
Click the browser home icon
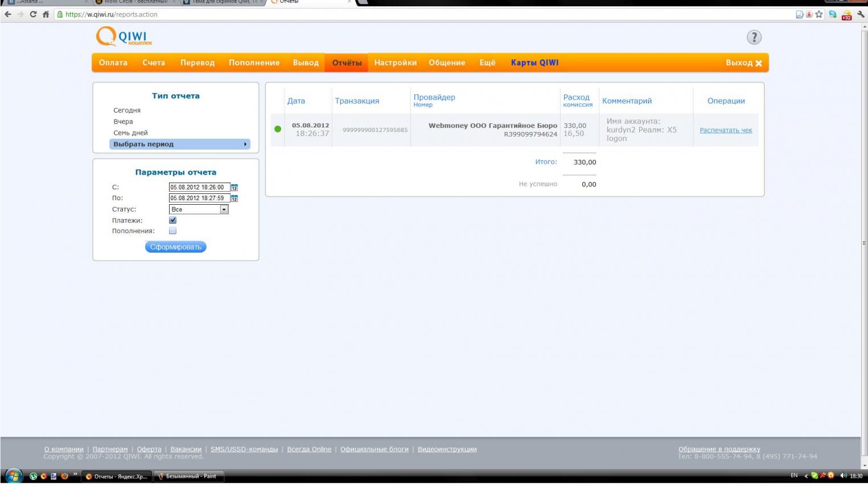[x=46, y=14]
